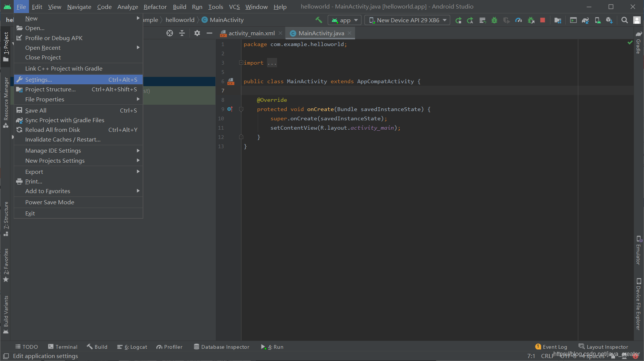Image resolution: width=644 pixels, height=361 pixels.
Task: Close the activity_main.xml tab
Action: click(280, 33)
